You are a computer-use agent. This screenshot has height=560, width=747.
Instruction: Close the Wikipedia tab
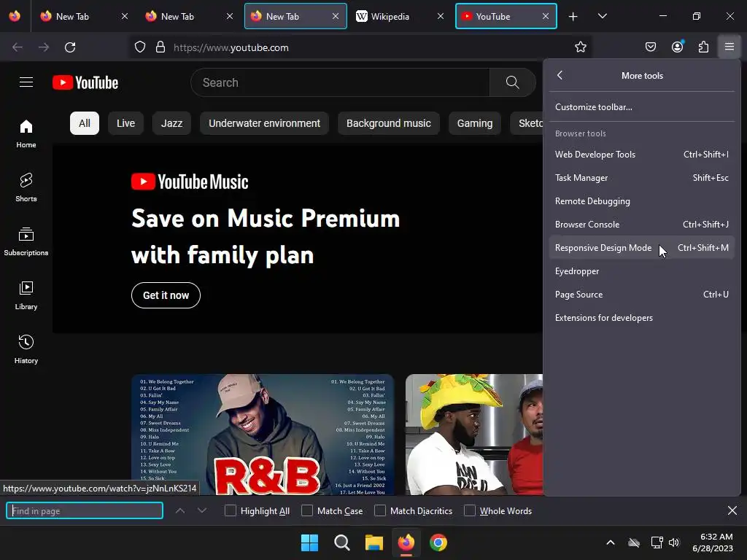pos(440,16)
